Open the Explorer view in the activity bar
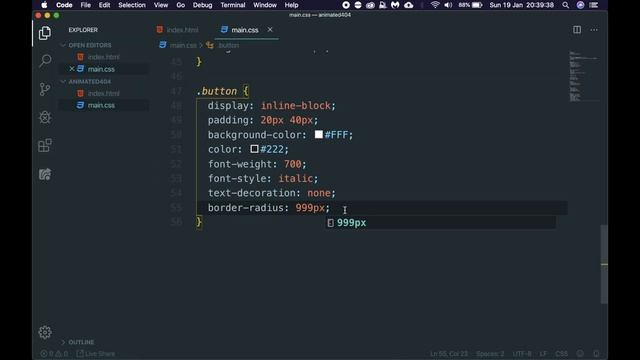Viewport: 640px width, 360px height. pyautogui.click(x=45, y=33)
